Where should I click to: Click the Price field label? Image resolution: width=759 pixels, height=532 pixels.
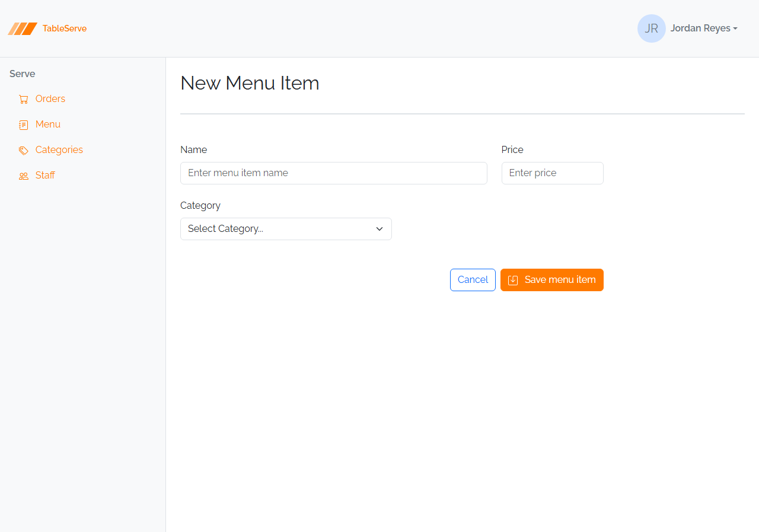[512, 149]
